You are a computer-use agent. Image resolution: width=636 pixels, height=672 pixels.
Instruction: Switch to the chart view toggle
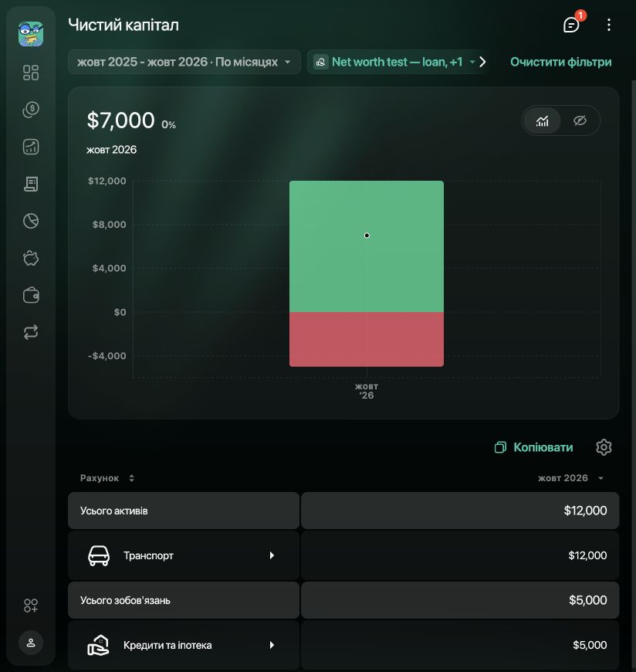(542, 120)
